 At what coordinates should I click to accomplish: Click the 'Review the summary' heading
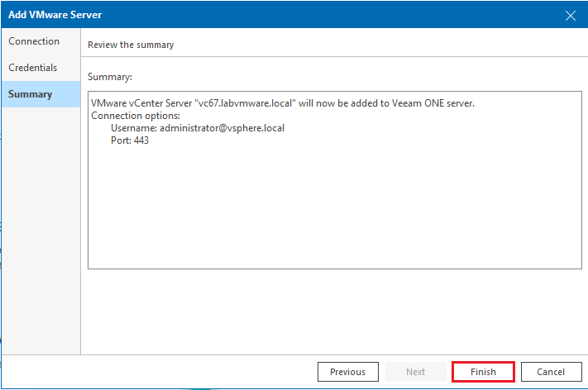click(x=131, y=45)
